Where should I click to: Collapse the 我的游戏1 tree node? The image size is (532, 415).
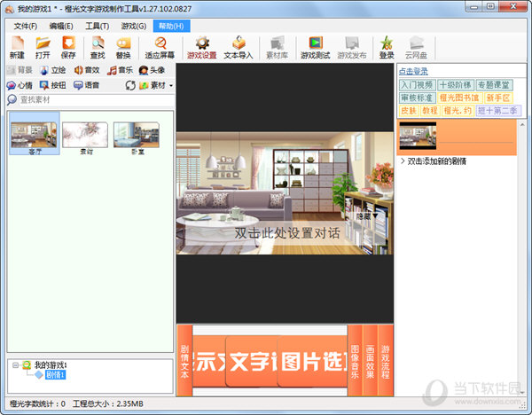click(15, 364)
